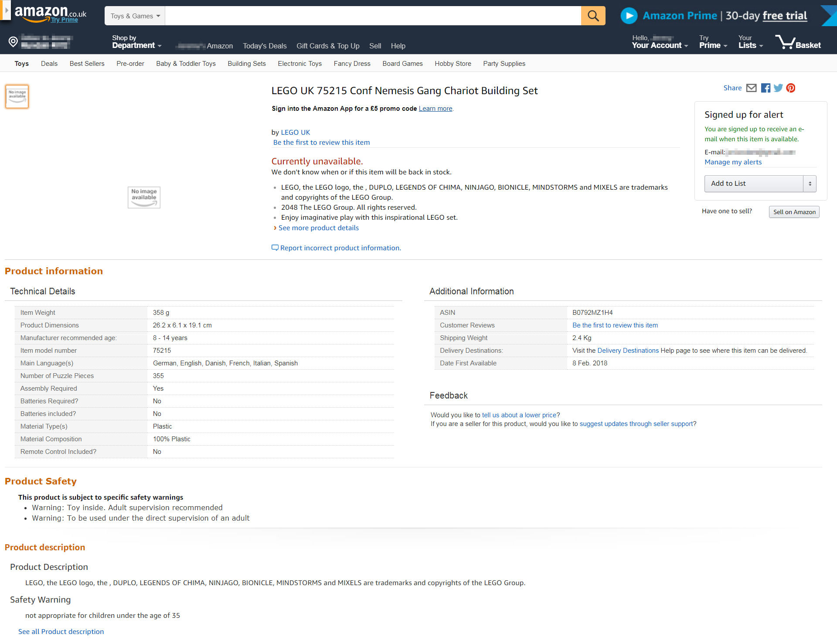Share product on Facebook icon
This screenshot has width=837, height=644.
[x=766, y=88]
